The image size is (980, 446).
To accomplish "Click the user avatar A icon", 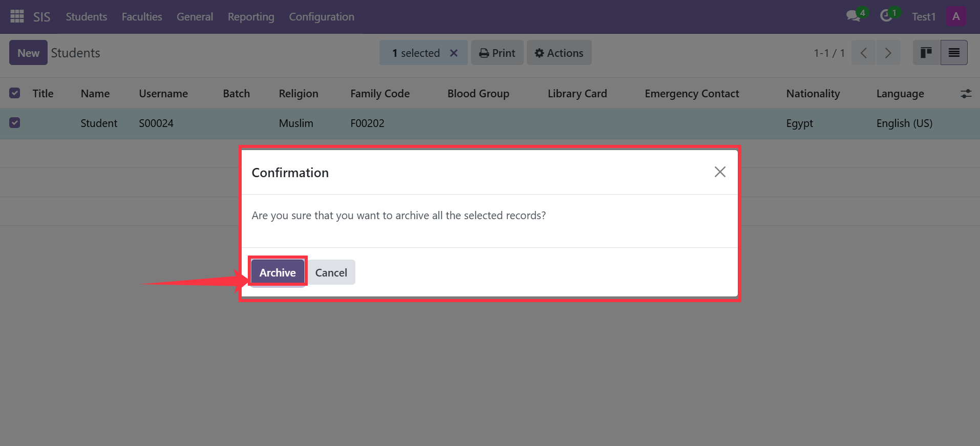I will point(956,16).
